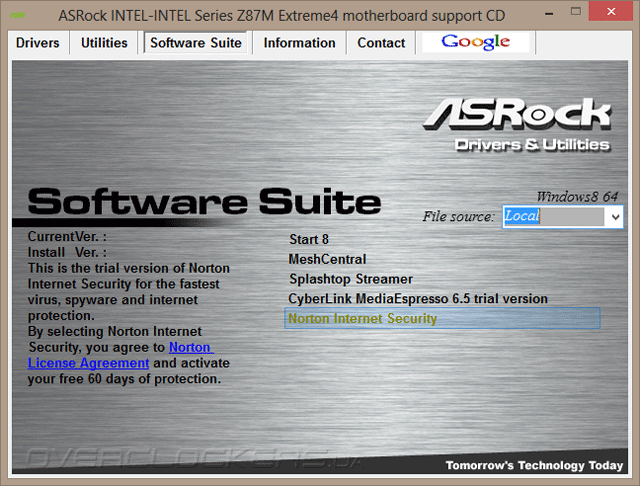Open the Information tab
This screenshot has height=486, width=640.
coord(299,43)
